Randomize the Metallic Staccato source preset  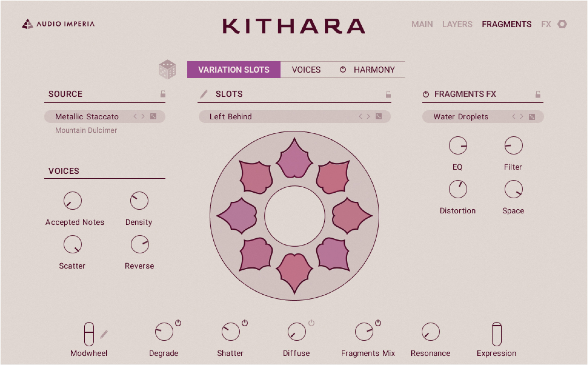[x=153, y=116]
